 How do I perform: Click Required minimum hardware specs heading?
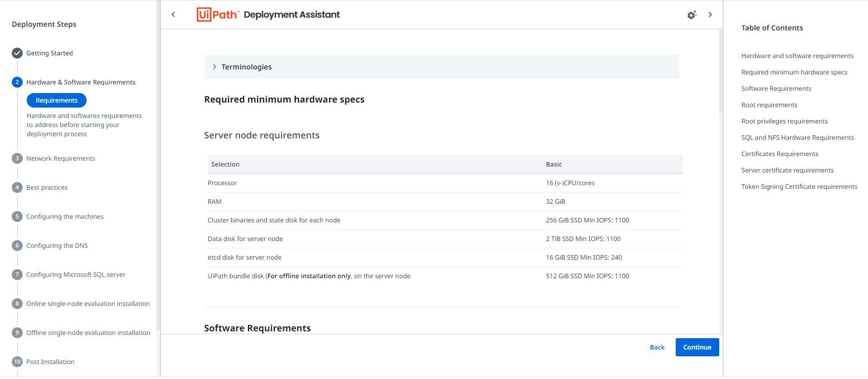tap(284, 99)
